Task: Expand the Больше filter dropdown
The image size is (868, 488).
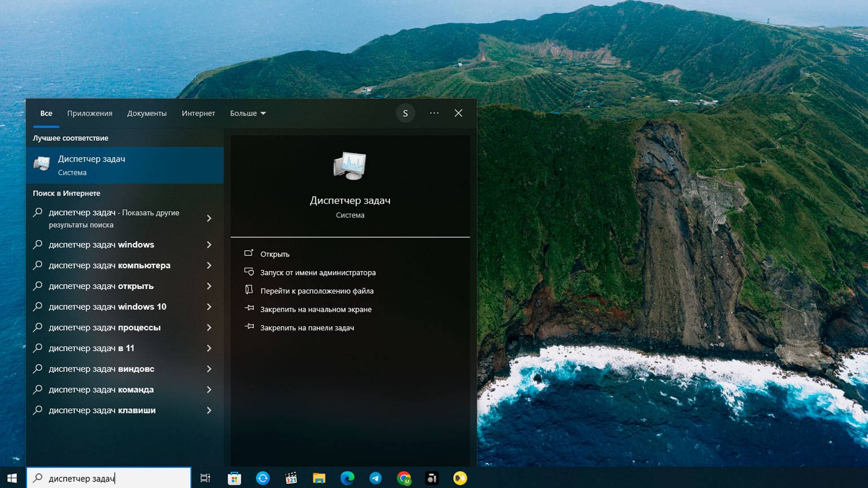Action: [x=247, y=113]
